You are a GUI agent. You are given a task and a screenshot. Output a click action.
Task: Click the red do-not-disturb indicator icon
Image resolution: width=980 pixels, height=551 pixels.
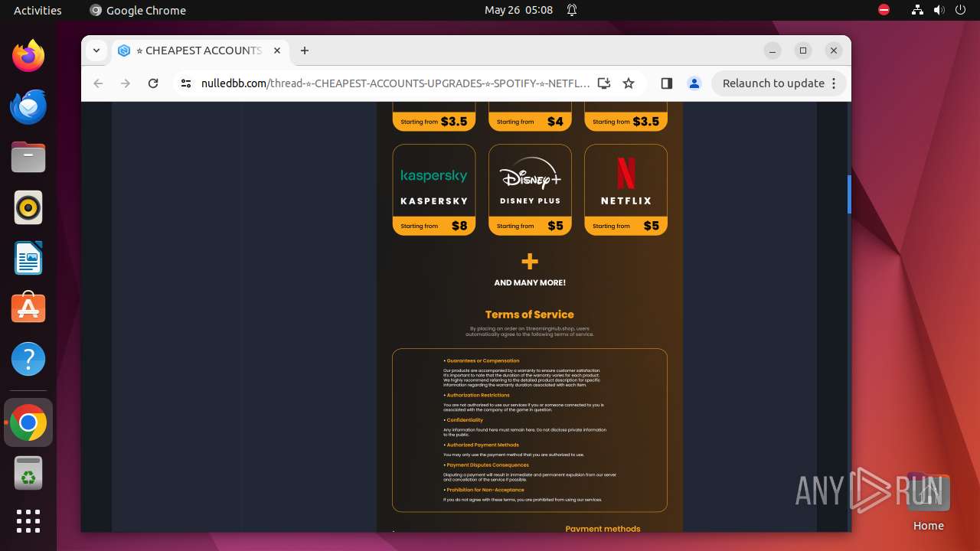(x=884, y=10)
